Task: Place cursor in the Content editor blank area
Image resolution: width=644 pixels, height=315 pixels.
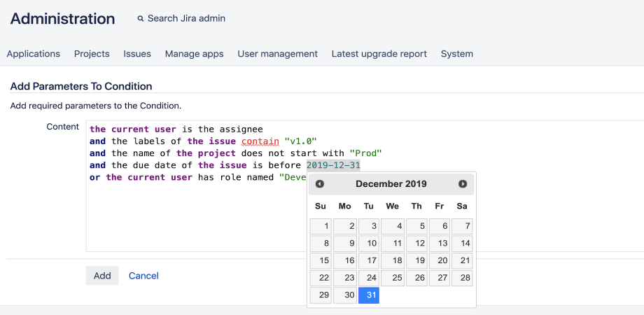Action: [x=197, y=218]
